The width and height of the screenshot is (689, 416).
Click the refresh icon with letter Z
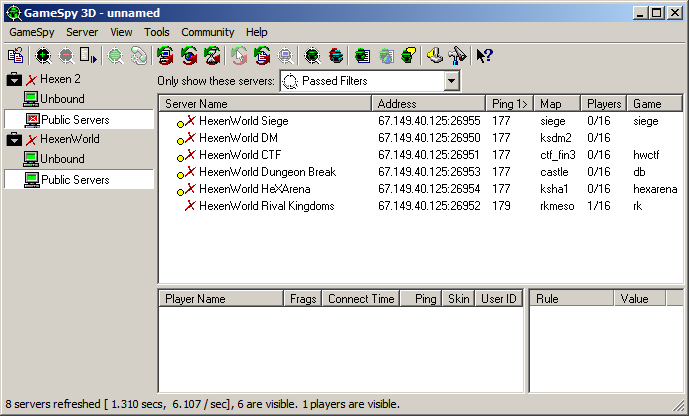coord(212,56)
